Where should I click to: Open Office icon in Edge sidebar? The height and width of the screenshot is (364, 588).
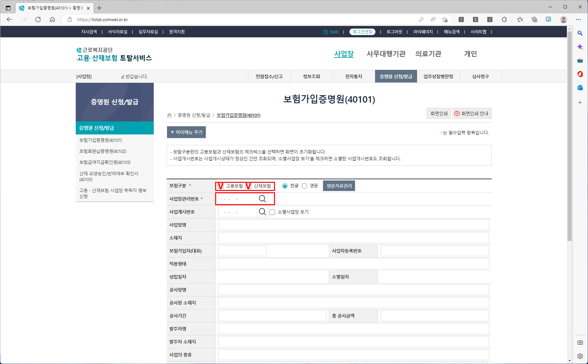click(x=580, y=74)
